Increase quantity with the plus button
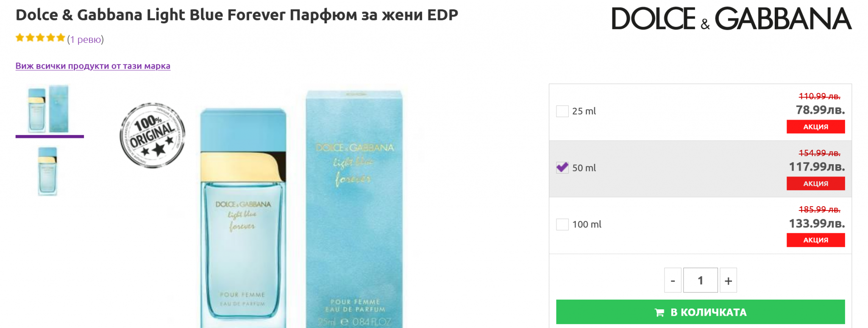The width and height of the screenshot is (868, 328). (x=728, y=280)
